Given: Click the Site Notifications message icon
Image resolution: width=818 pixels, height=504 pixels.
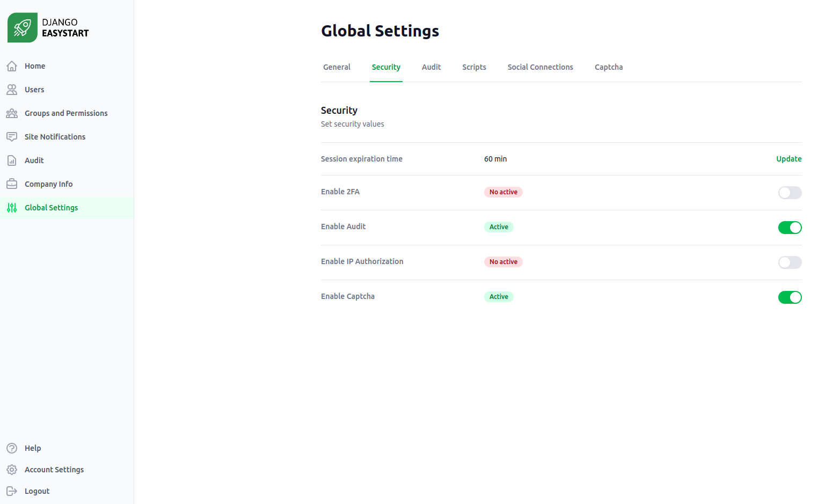Looking at the screenshot, I should click(12, 137).
